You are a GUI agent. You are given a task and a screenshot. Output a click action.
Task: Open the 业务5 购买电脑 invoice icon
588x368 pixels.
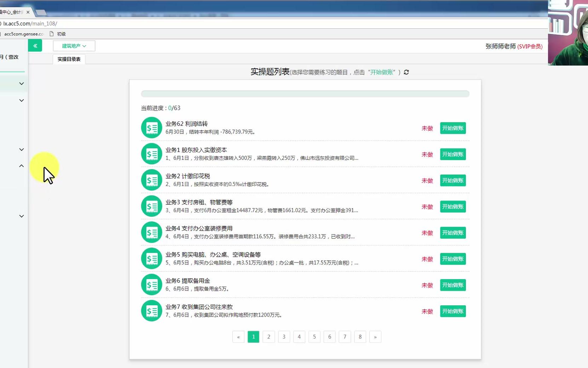[x=151, y=258]
